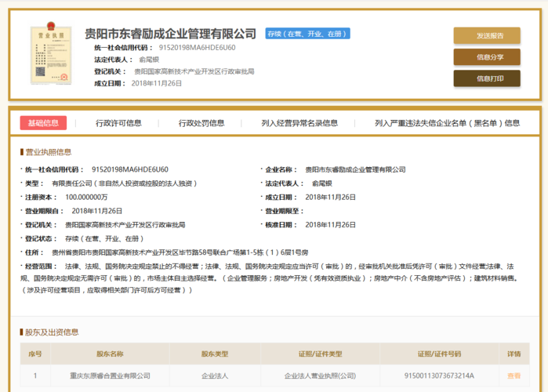
Task: Click the 证照/证件号码 column header
Action: [439, 354]
